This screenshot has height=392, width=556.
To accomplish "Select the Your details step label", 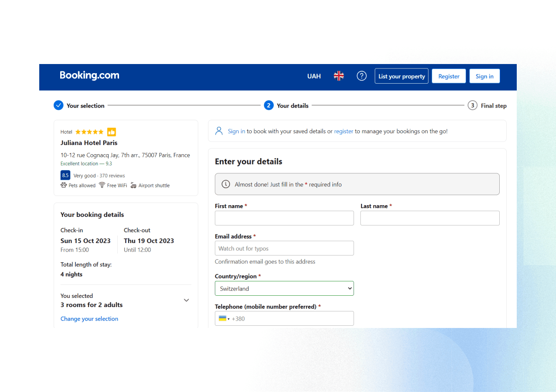I will [293, 106].
